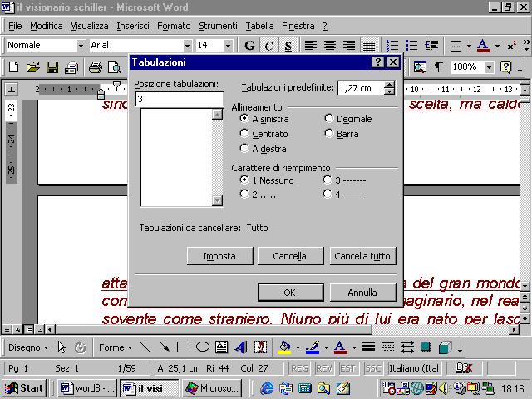Click the Cancella button
The image size is (532, 399).
[290, 256]
